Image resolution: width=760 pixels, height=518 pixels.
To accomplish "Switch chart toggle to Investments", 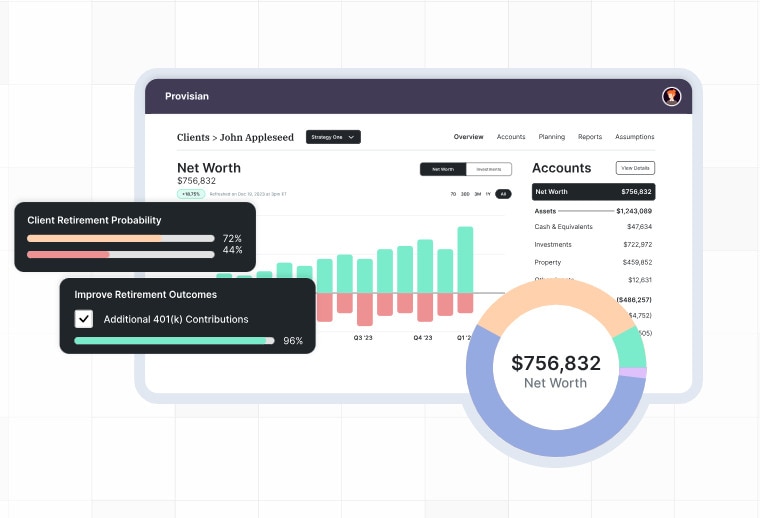I will pyautogui.click(x=489, y=169).
